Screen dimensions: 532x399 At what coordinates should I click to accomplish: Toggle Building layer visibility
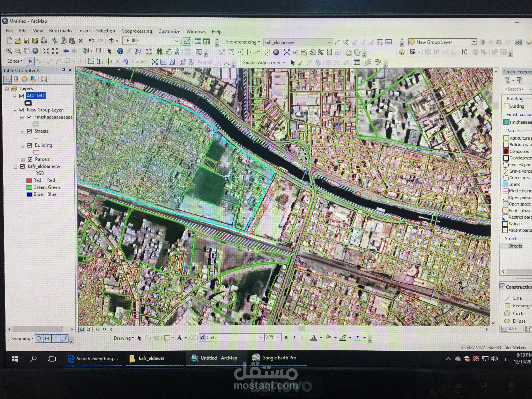point(30,145)
